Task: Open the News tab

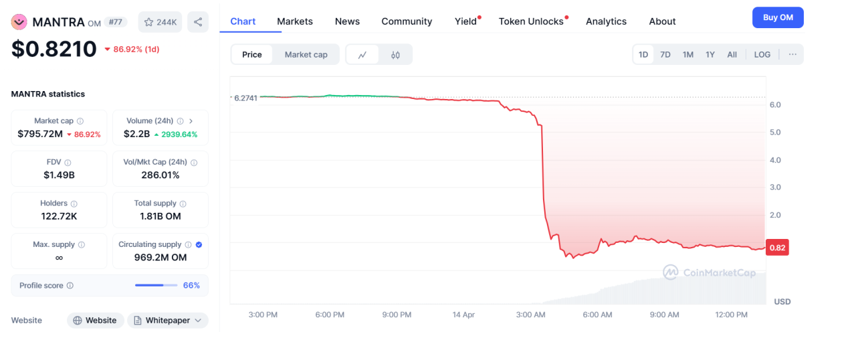Action: tap(347, 21)
